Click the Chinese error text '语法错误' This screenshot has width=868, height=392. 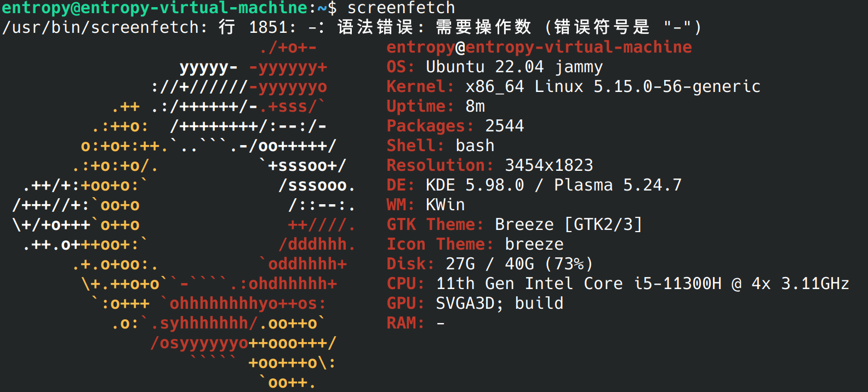click(375, 27)
